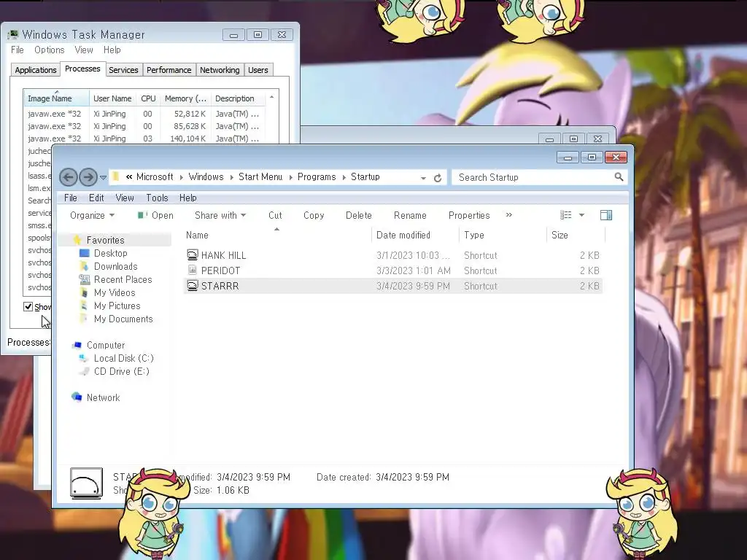747x560 pixels.
Task: Click the Open toolbar button
Action: (x=156, y=215)
